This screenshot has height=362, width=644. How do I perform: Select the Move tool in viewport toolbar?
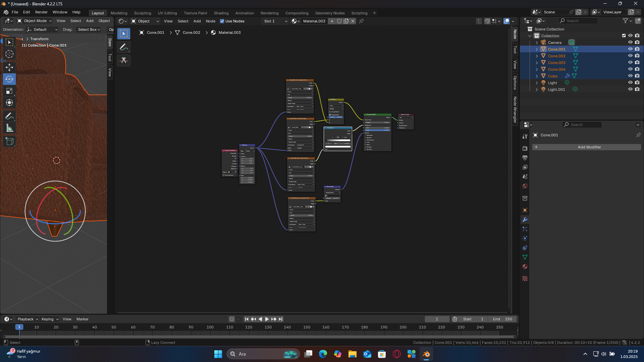9,67
